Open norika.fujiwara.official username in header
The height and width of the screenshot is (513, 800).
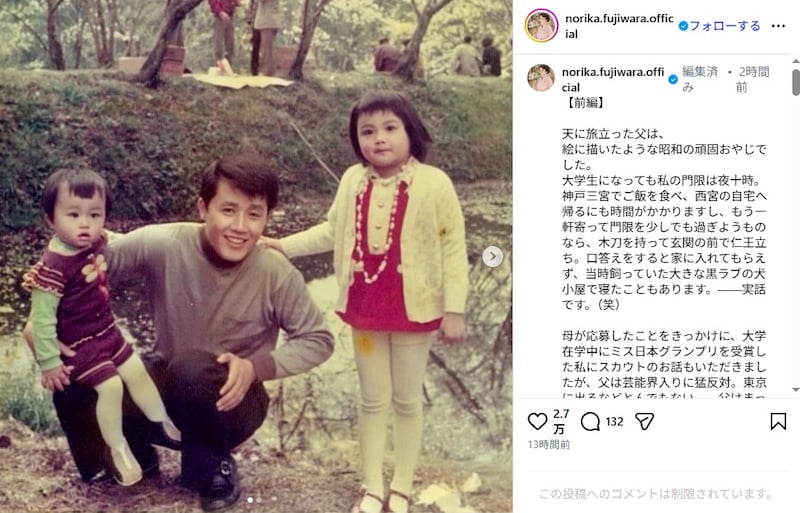click(619, 26)
